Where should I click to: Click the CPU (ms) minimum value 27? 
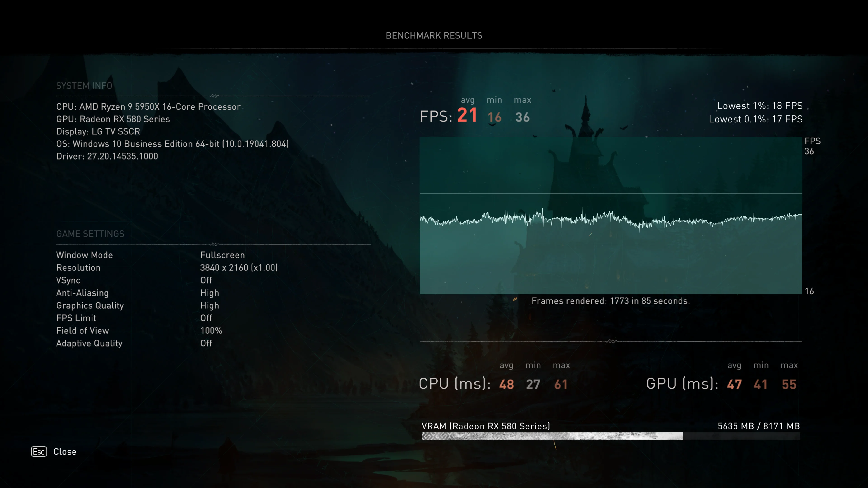click(533, 385)
